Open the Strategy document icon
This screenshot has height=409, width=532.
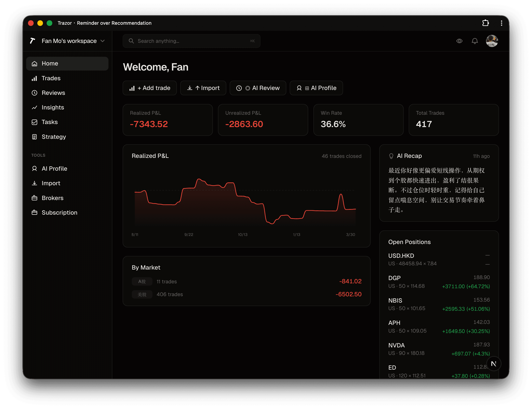[35, 137]
